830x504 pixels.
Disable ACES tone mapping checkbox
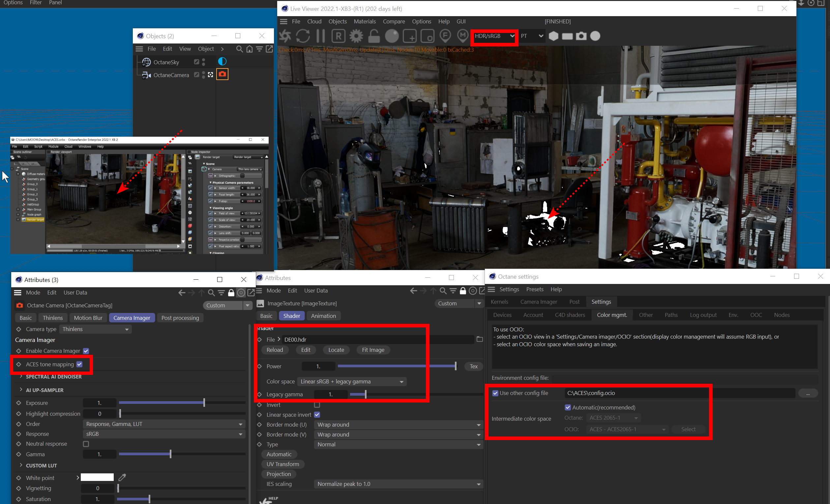79,364
